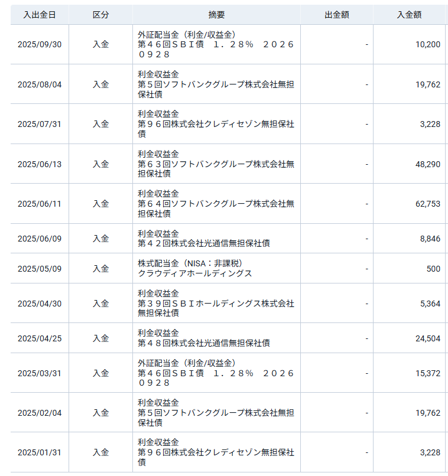Select the 2025/09/30 date cell
Screen dimensions: 448x476
[40, 44]
